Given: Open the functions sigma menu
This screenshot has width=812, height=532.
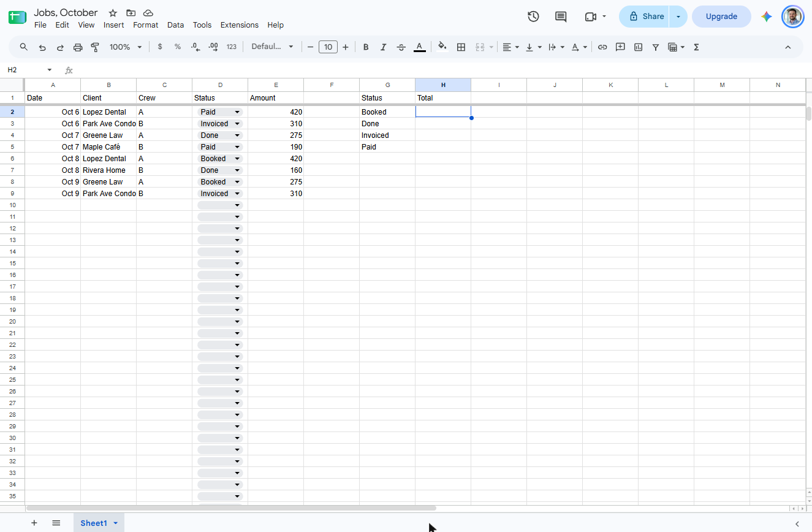Looking at the screenshot, I should 696,47.
